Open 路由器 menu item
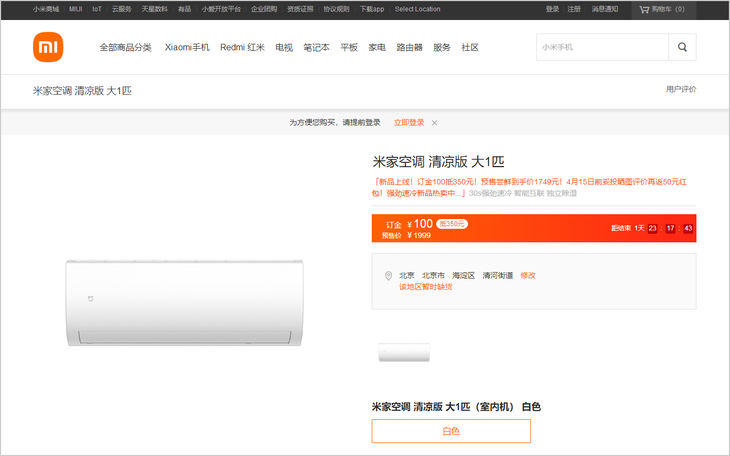The image size is (730, 456). click(410, 48)
